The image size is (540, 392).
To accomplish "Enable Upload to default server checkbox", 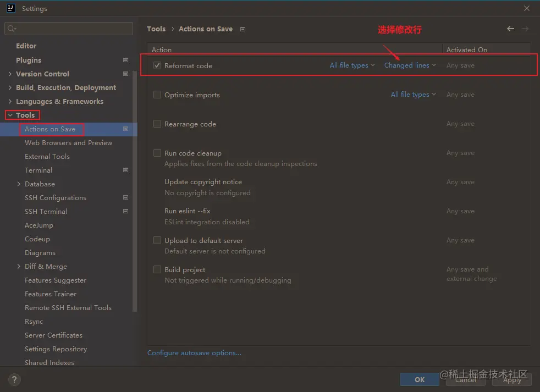I will [x=157, y=240].
